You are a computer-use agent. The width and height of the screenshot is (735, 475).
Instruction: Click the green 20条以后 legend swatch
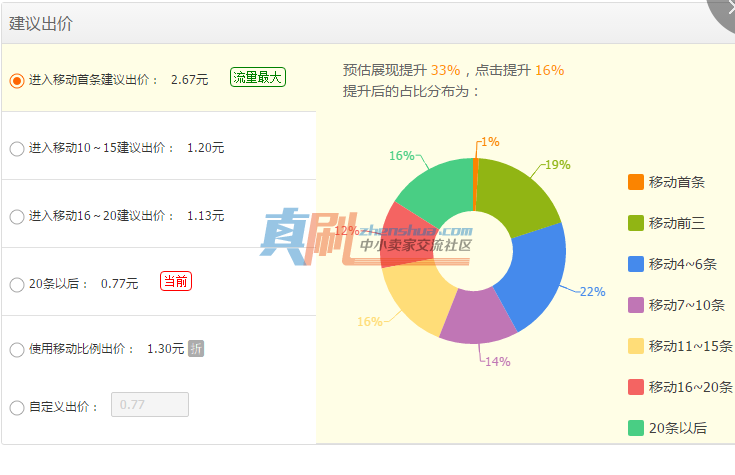pos(636,428)
